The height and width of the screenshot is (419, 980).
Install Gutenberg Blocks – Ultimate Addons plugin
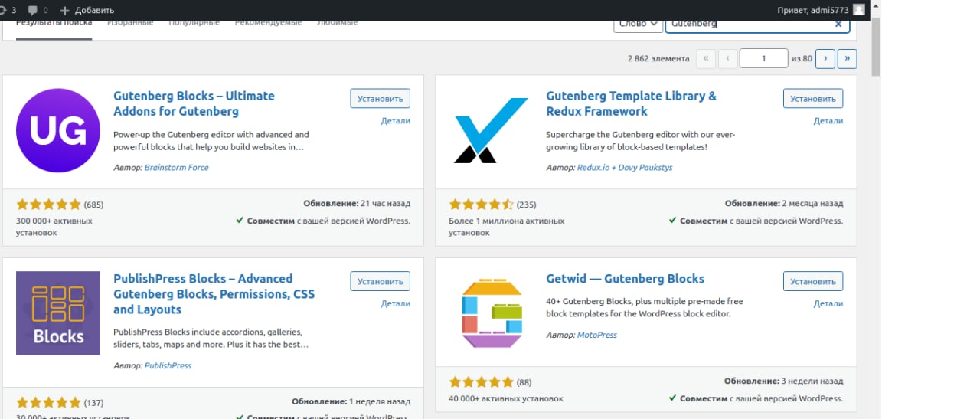tap(380, 99)
